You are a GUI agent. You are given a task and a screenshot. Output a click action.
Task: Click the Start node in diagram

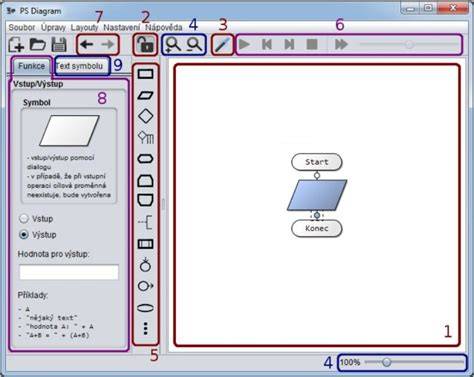317,162
